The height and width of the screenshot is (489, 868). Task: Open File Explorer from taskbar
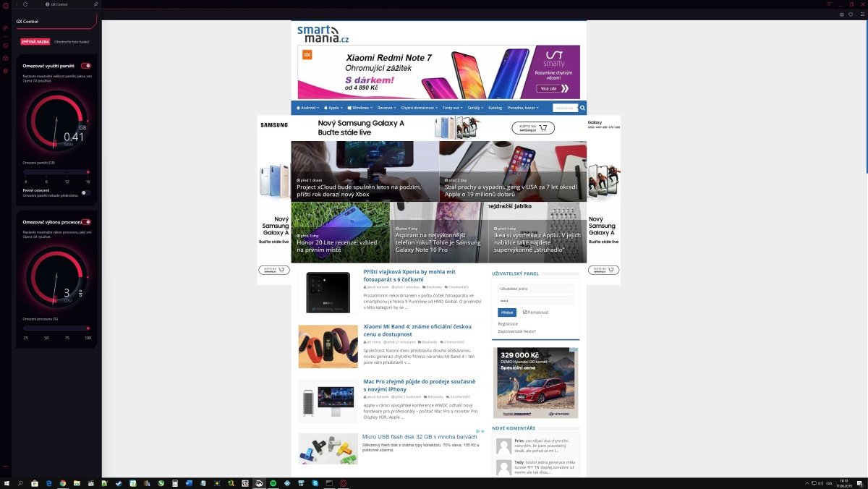point(77,482)
